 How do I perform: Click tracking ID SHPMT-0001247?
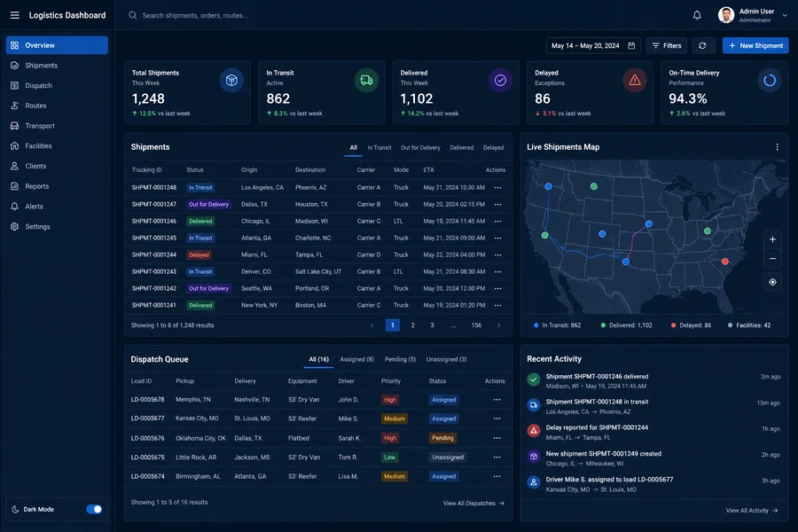tap(153, 205)
